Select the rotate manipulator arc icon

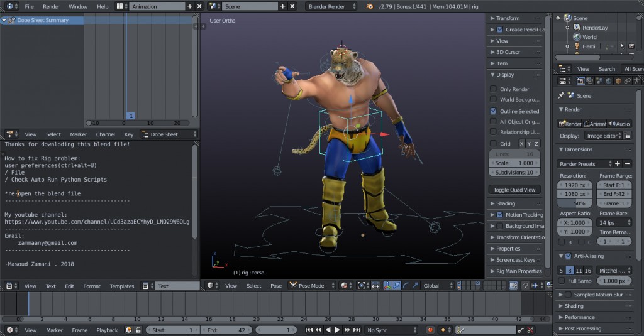(406, 286)
